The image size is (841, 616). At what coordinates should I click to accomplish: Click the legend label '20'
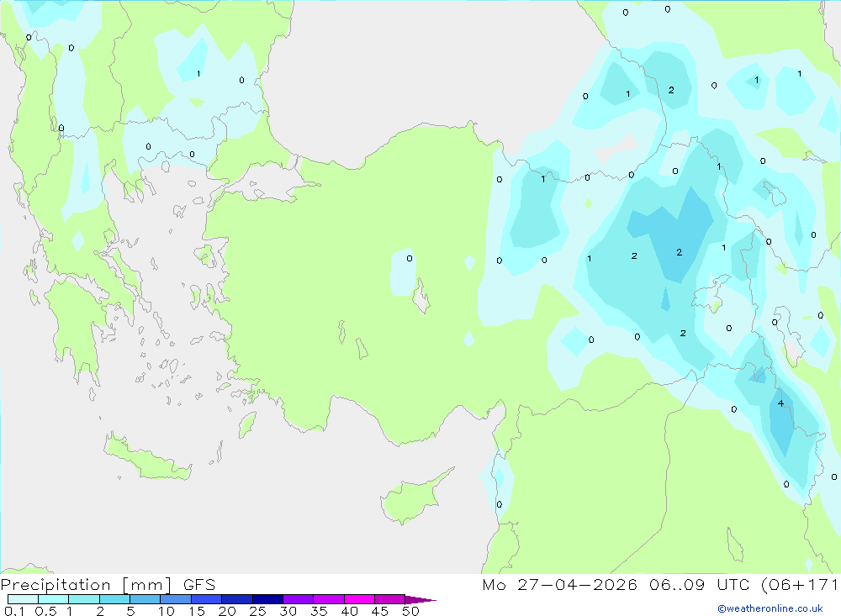227,611
